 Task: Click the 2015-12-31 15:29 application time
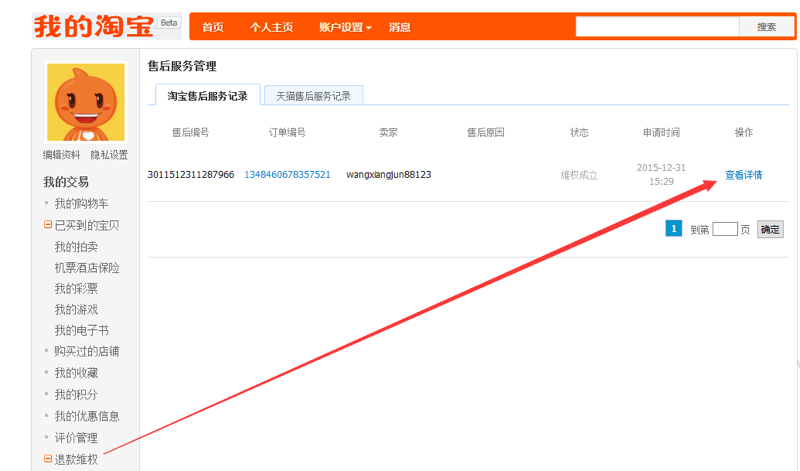coord(661,175)
